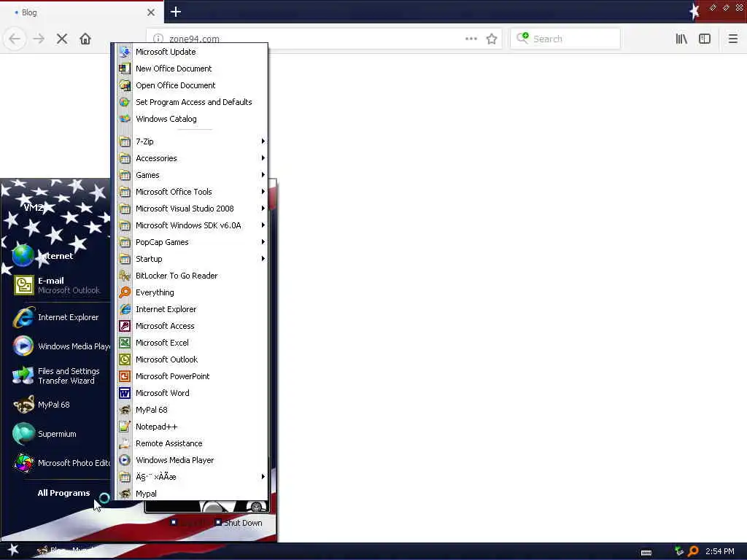Go to the browser home page
Image resolution: width=747 pixels, height=560 pixels.
(85, 39)
